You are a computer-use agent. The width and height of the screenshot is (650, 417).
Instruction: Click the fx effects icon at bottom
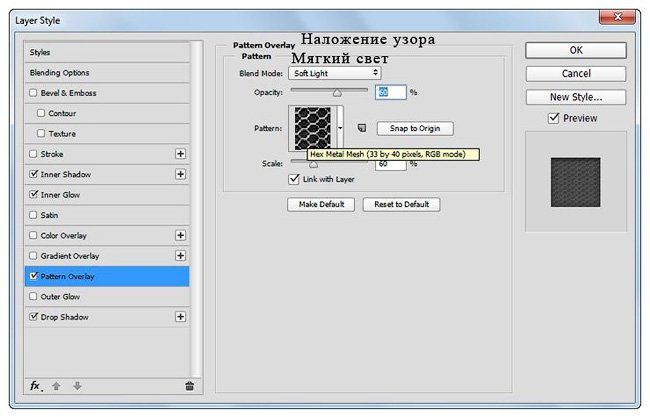34,384
